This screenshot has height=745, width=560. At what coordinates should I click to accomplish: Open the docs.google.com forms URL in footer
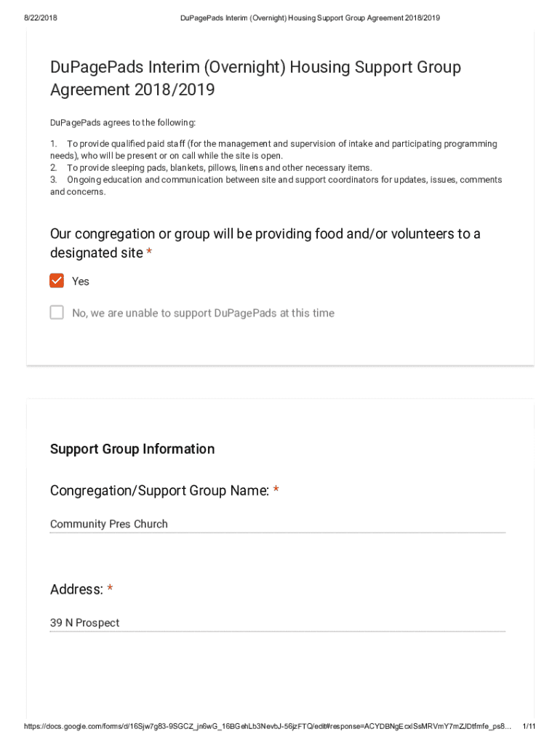[268, 727]
